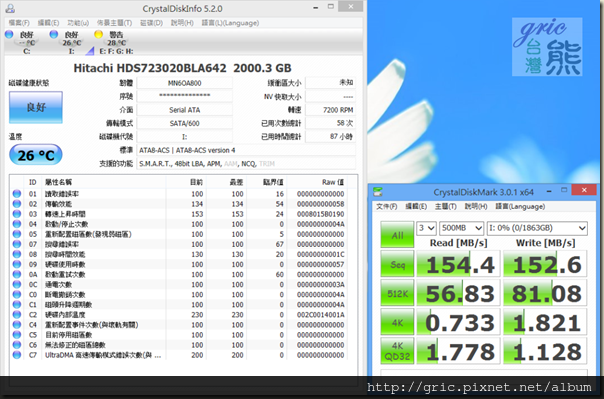Click status orb for attribute 0A row

[17, 274]
